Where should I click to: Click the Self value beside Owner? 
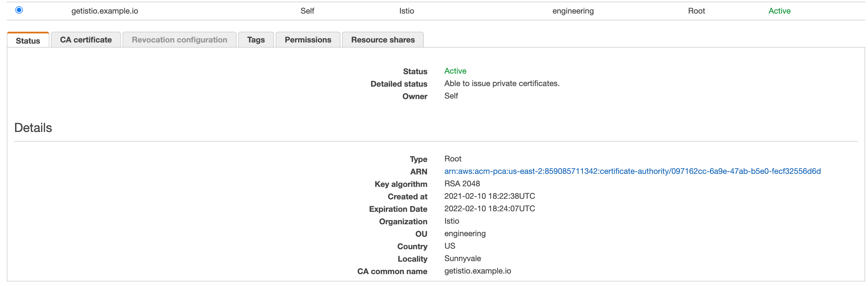tap(451, 96)
